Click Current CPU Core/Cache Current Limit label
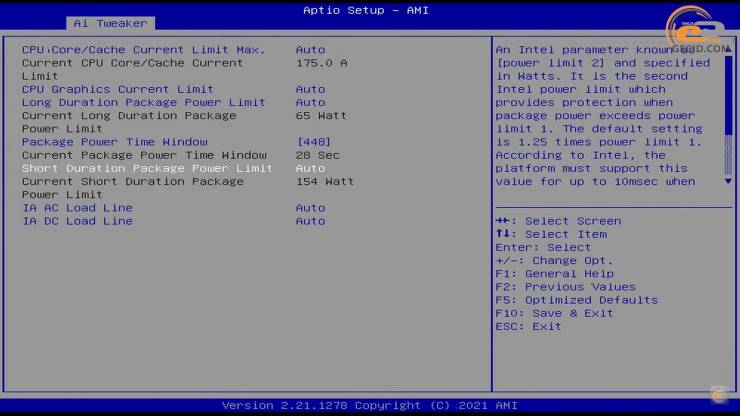The height and width of the screenshot is (416, 740). pos(132,69)
